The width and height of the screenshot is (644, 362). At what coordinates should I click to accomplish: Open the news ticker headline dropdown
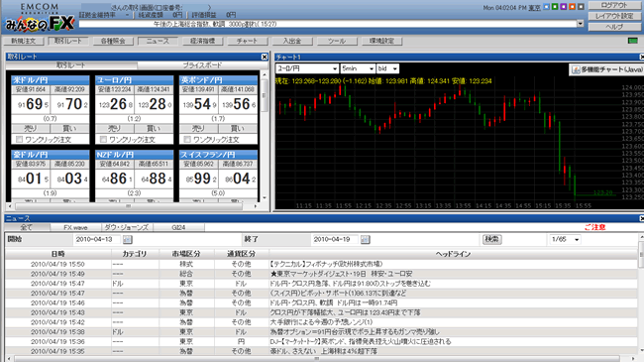[580, 24]
